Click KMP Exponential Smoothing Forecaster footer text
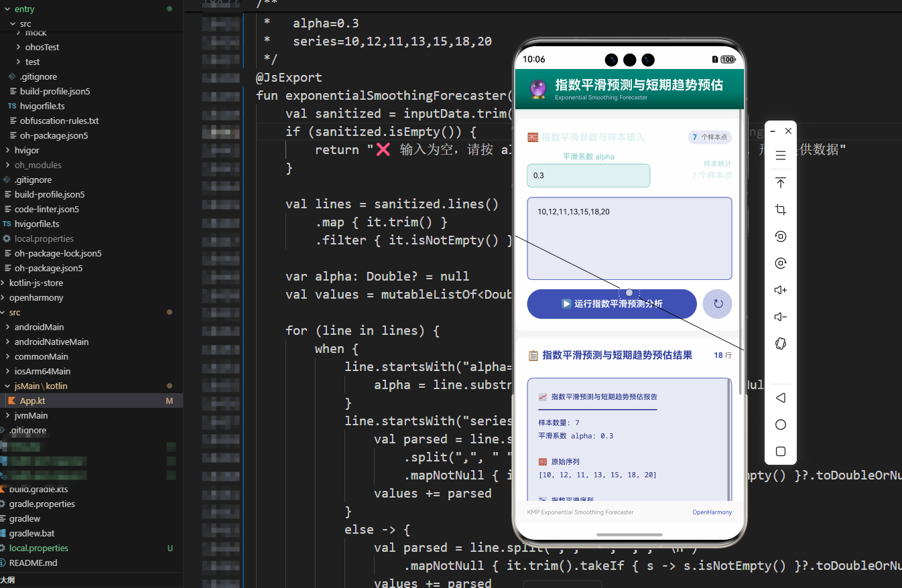Image resolution: width=902 pixels, height=588 pixels. coord(580,512)
